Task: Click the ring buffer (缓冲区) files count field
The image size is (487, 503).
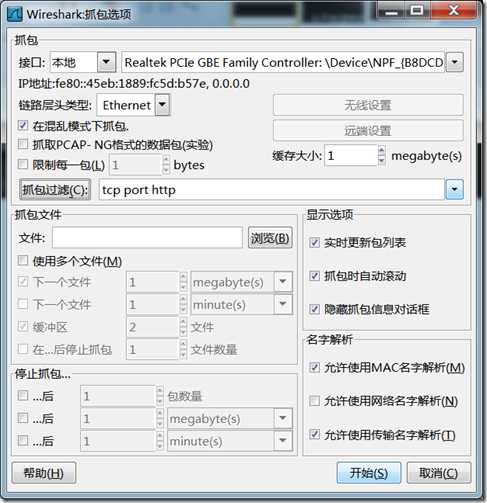Action: point(153,327)
